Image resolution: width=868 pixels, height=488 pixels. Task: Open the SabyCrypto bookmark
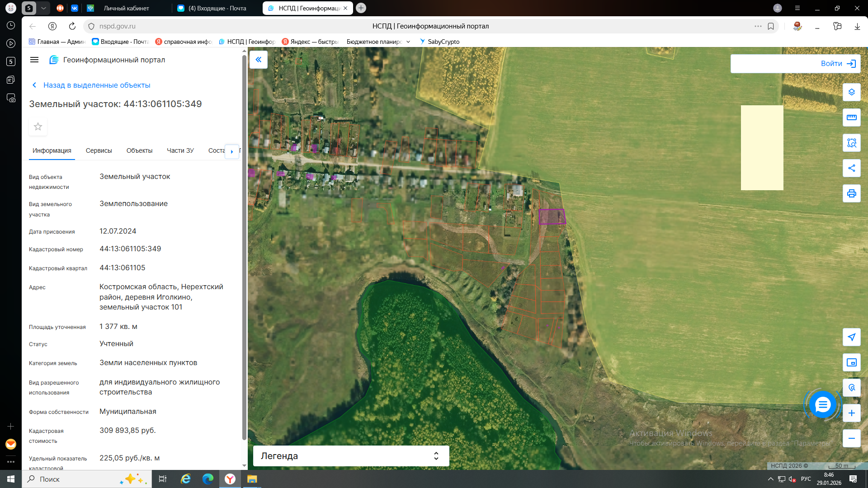click(x=439, y=42)
